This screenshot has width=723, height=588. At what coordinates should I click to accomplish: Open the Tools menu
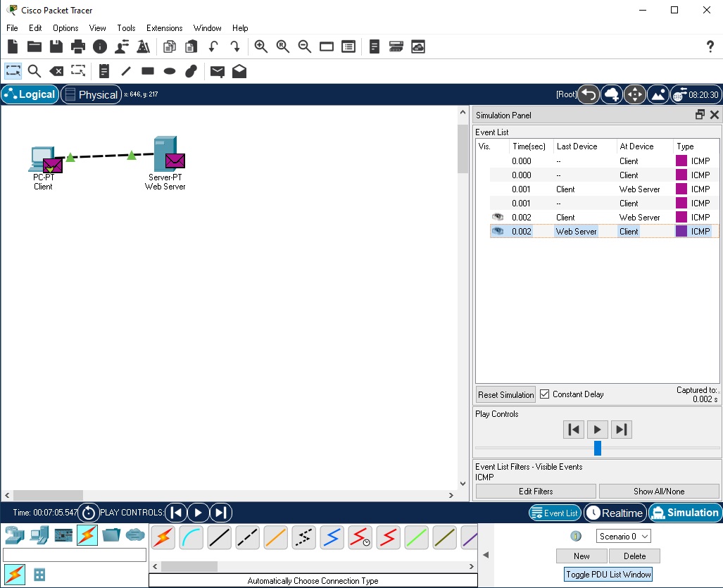click(x=126, y=28)
